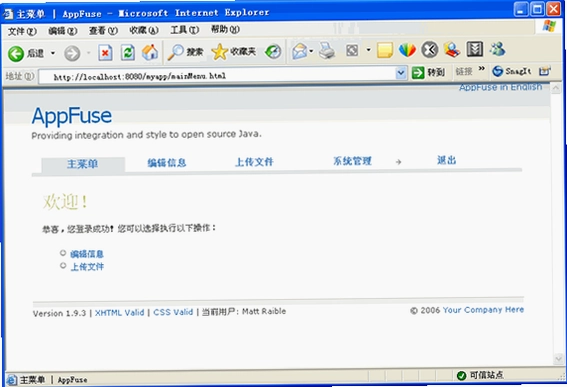Click the dark square arrow toolbar icon
Screen dimensions: 567x387
coord(474,49)
